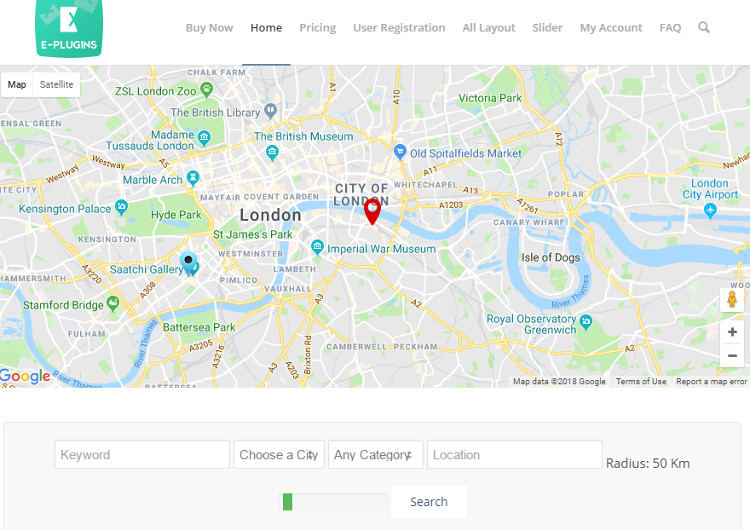
Task: Click the Battersea Park map label
Action: click(x=199, y=327)
